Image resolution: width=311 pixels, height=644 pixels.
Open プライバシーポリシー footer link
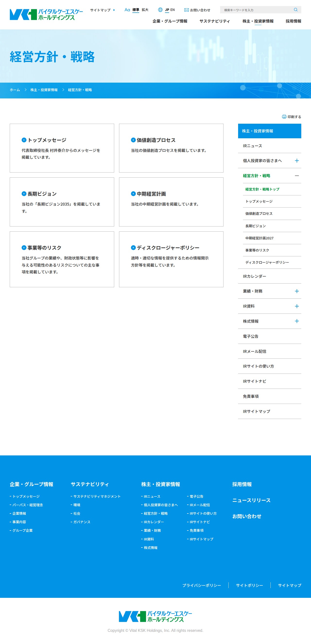[x=201, y=585]
